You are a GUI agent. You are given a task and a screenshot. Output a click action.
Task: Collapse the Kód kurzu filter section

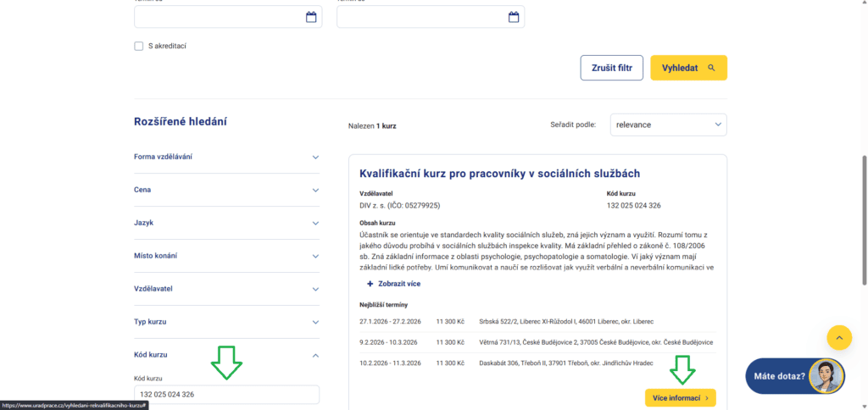coord(227,355)
